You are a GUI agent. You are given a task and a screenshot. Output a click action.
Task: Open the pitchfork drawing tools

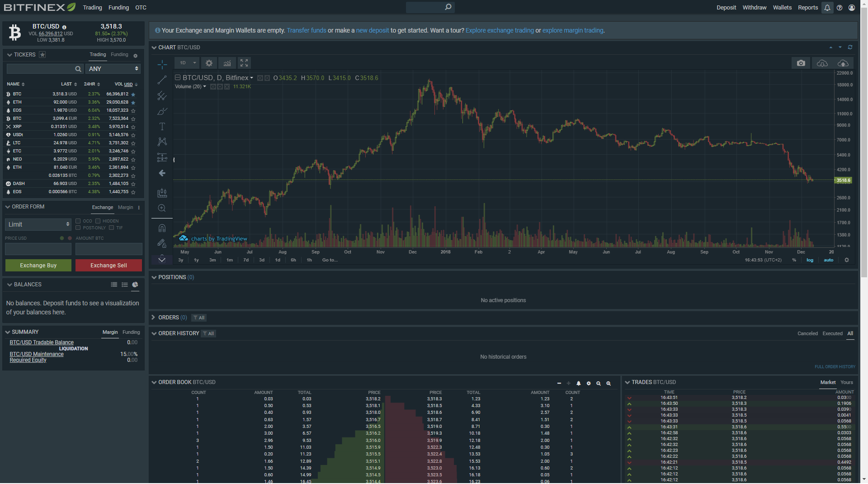coord(162,96)
